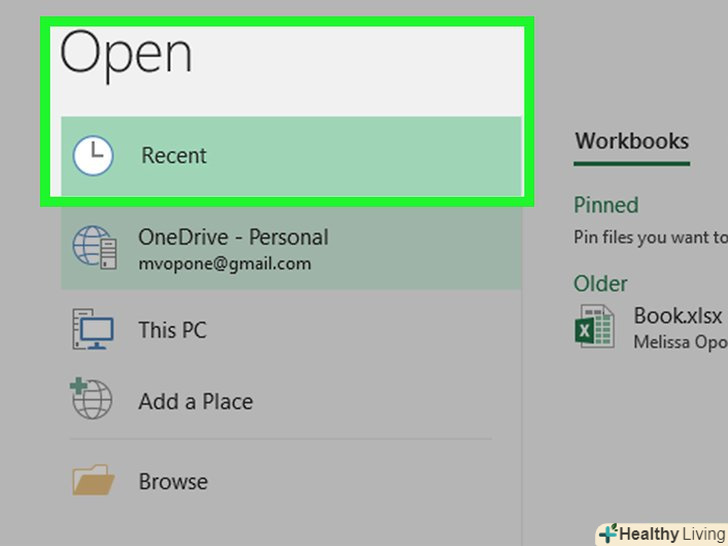
Task: Click the Recent clock icon
Action: tap(93, 156)
